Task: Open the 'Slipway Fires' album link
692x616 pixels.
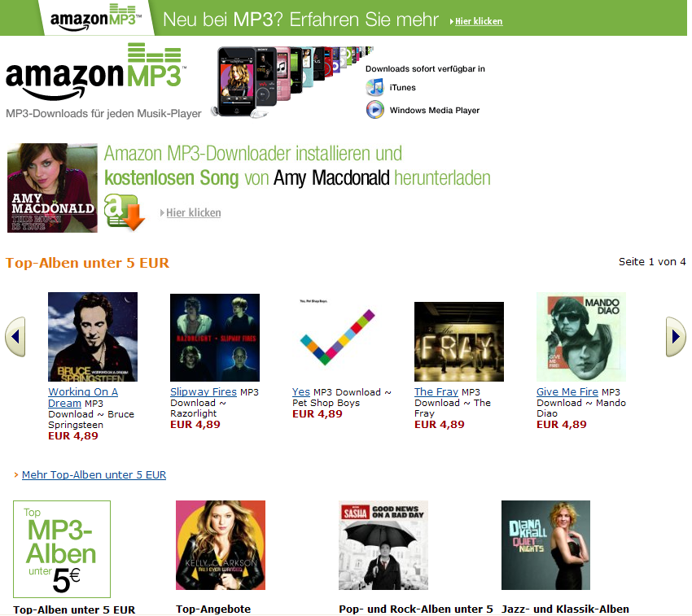Action: 204,392
